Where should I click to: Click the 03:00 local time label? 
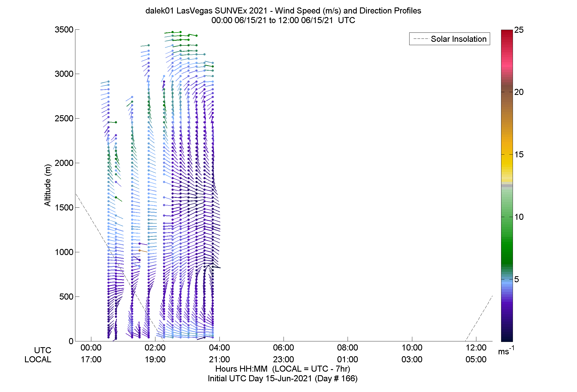[x=412, y=359]
